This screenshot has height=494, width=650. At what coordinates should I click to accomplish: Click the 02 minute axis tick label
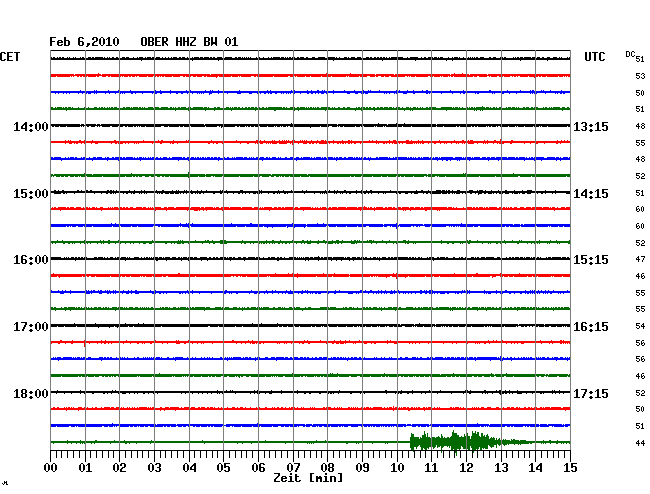tap(119, 467)
